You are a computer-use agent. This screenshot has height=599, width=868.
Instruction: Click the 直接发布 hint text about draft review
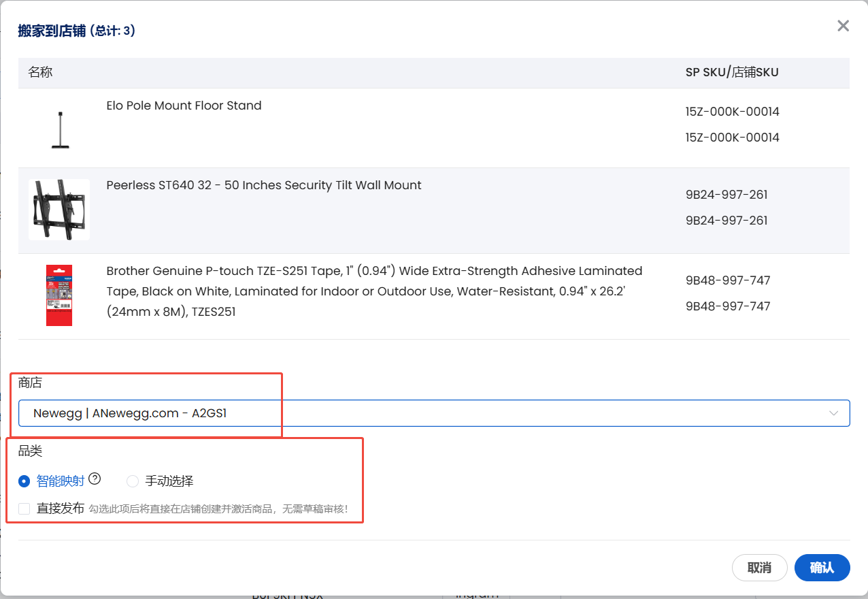click(x=218, y=509)
